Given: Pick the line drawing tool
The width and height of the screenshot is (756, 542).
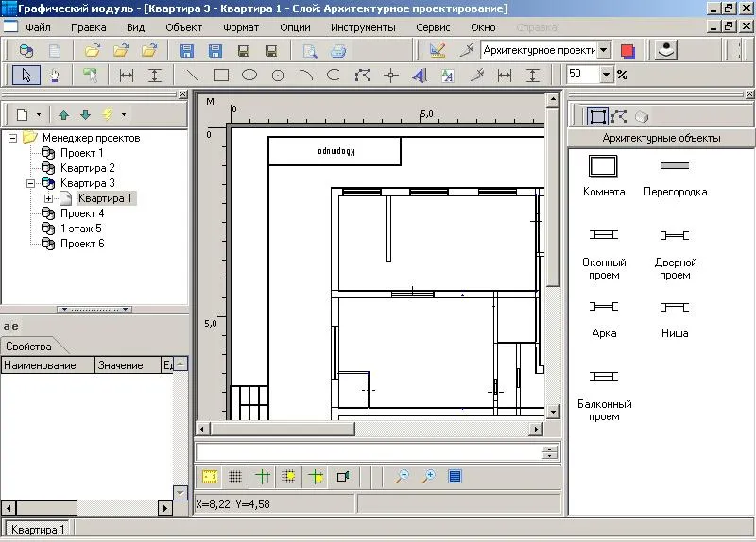Looking at the screenshot, I should point(193,76).
